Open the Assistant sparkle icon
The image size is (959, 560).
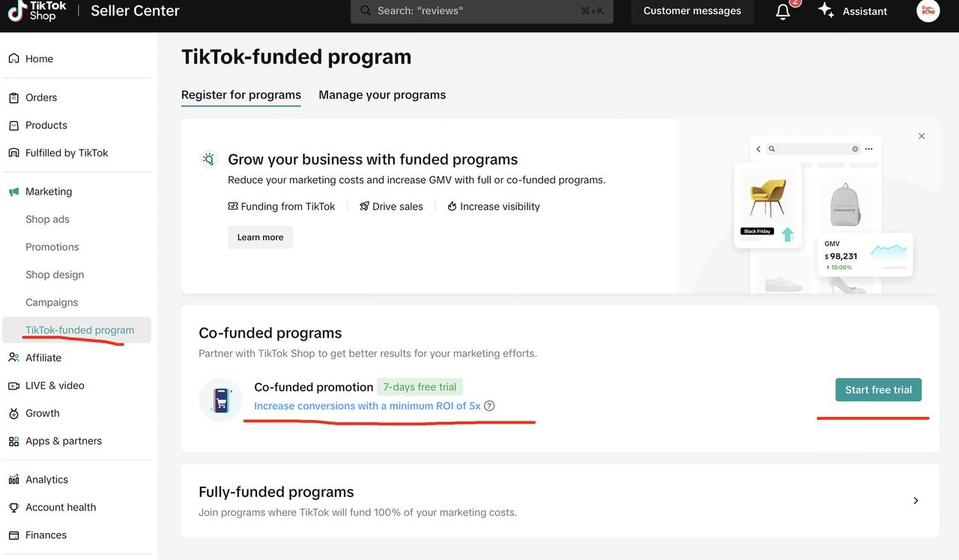click(826, 10)
